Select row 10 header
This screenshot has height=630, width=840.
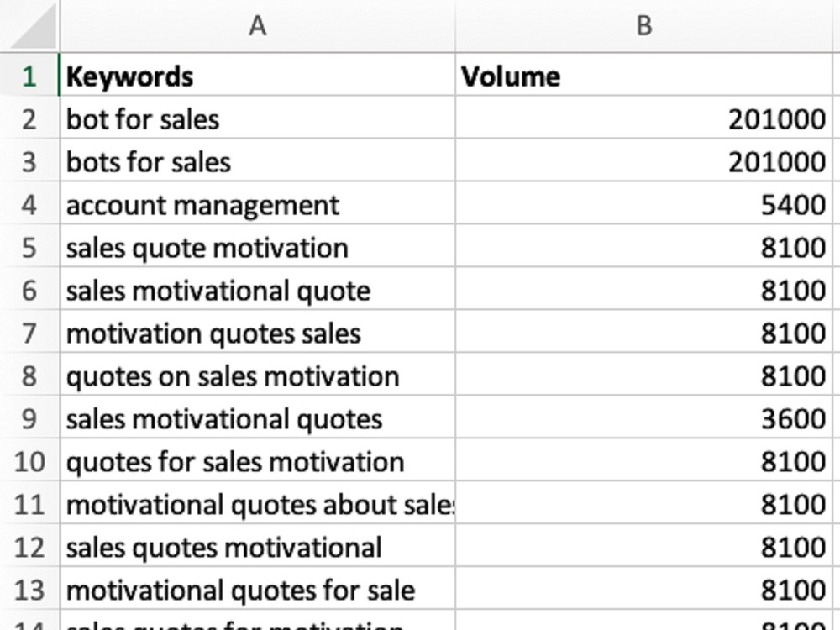coord(29,460)
